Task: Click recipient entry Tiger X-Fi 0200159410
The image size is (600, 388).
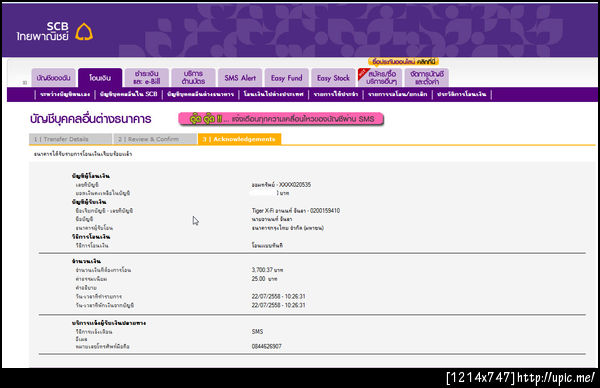Action: tap(296, 211)
